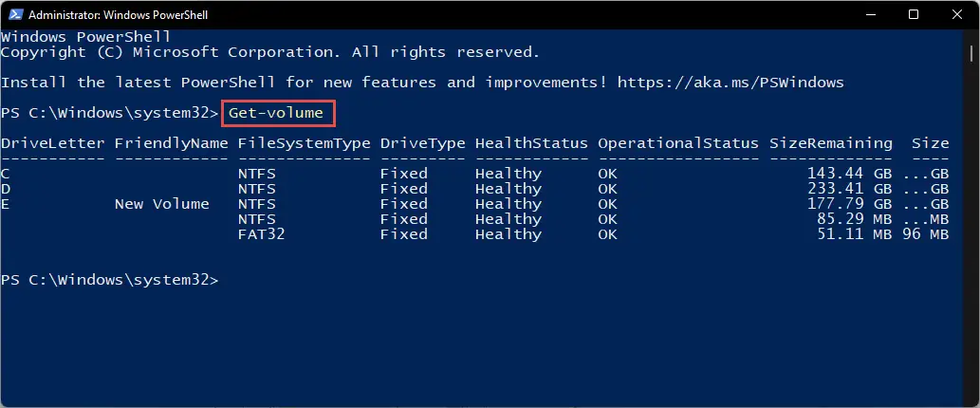Click the New Volume friendly name
Viewport: 980px width, 408px height.
[162, 204]
